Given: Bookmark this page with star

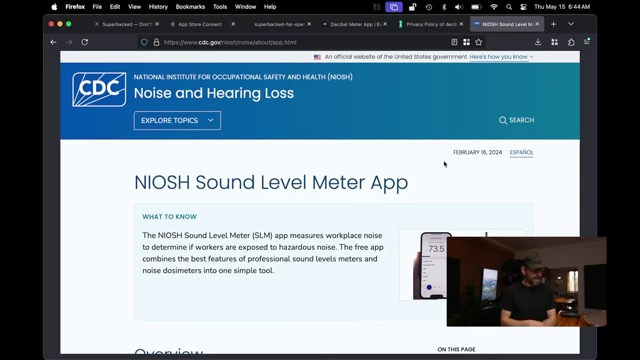Looking at the screenshot, I should click(x=479, y=42).
